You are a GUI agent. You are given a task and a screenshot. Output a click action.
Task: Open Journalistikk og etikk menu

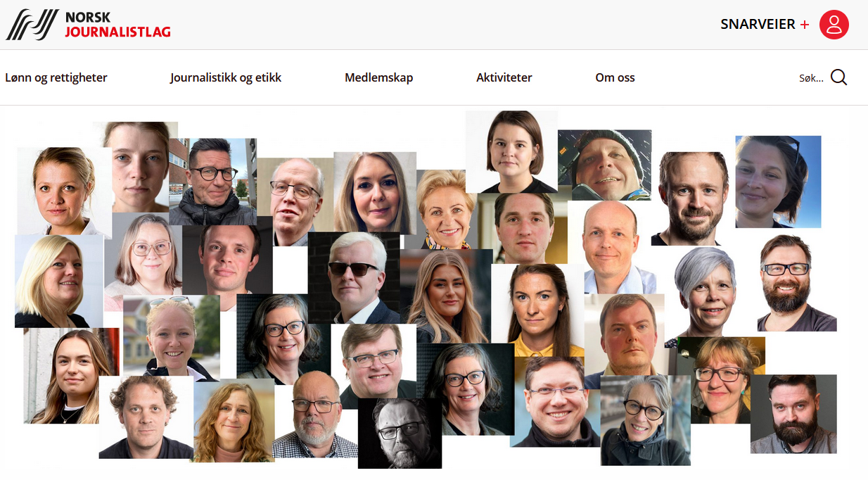tap(226, 77)
